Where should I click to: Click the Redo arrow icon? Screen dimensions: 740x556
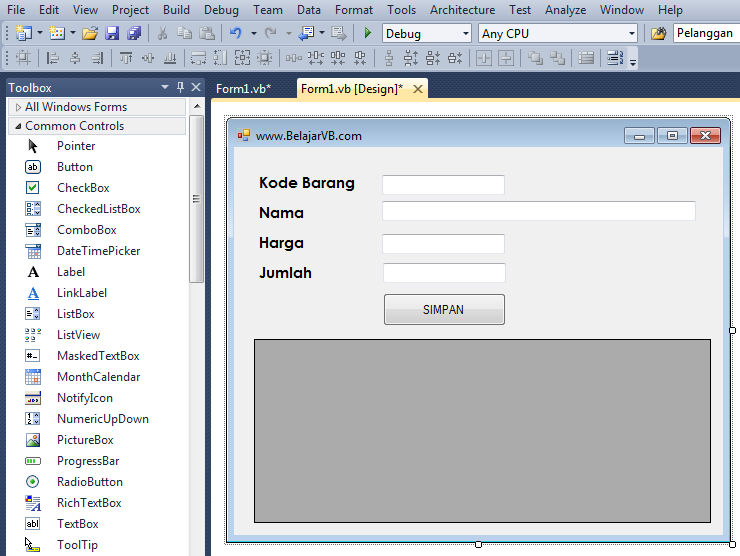coord(270,33)
